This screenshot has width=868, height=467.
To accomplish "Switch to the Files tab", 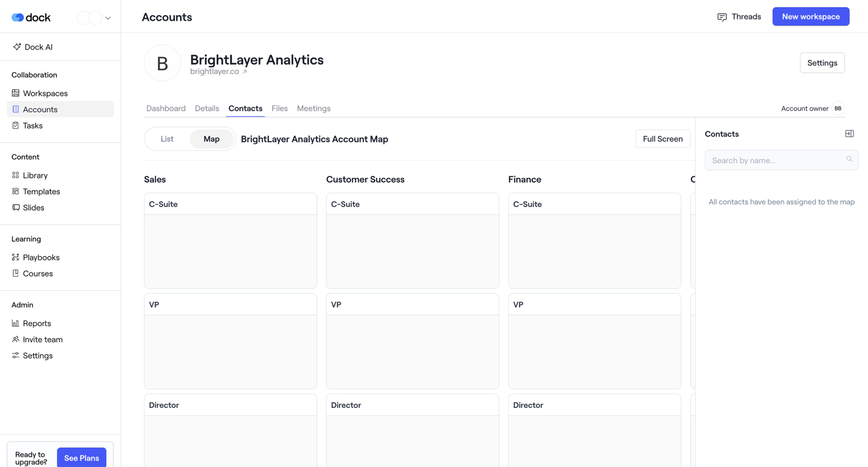I will (x=280, y=108).
